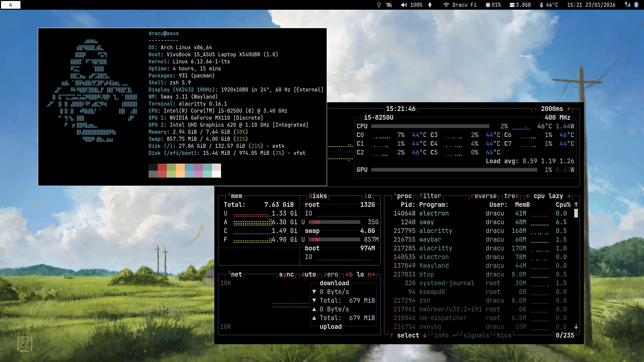This screenshot has height=362, width=644.
Task: Click right arrow to change proc sorting
Action: click(569, 196)
